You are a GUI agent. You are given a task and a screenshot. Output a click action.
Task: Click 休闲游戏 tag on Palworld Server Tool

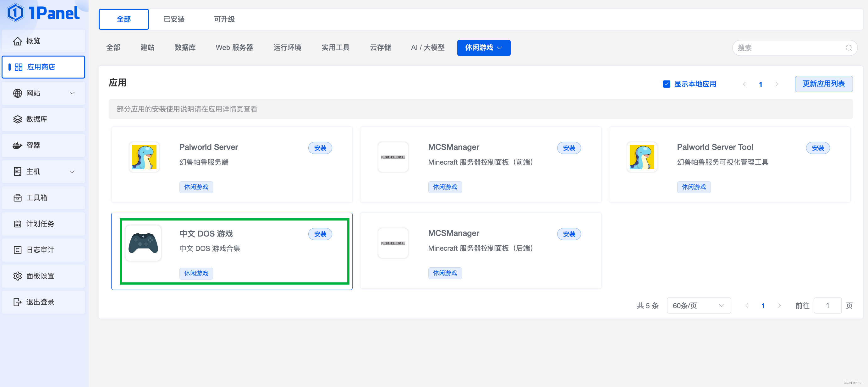pos(694,187)
